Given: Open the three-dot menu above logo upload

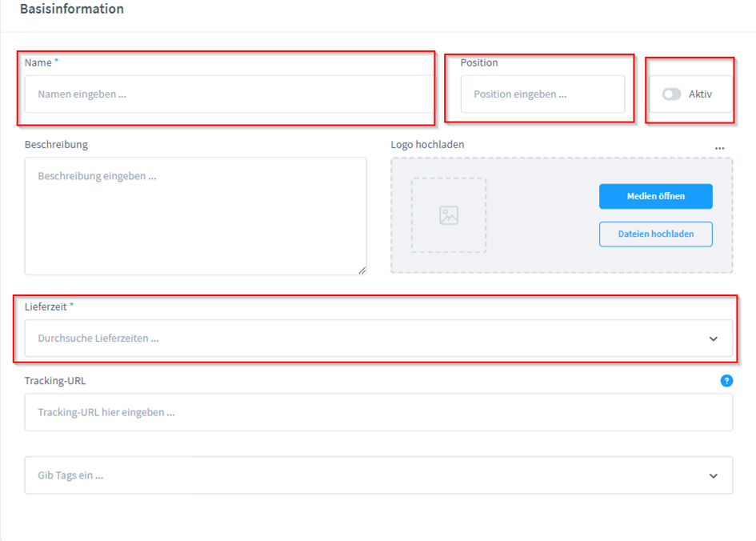Looking at the screenshot, I should 719,148.
